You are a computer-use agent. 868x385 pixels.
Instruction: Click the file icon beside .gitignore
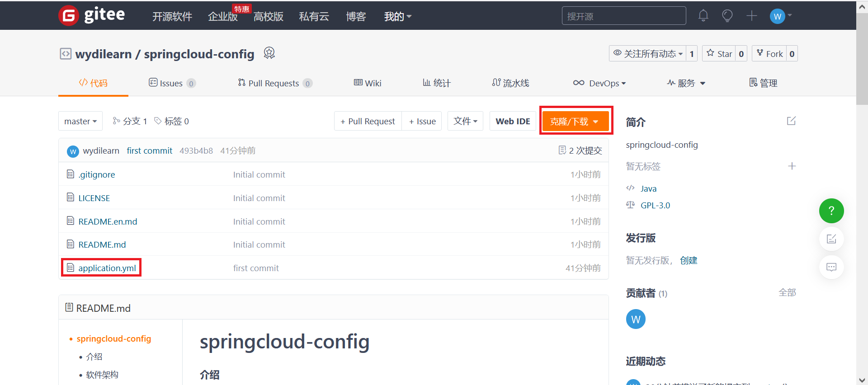71,174
